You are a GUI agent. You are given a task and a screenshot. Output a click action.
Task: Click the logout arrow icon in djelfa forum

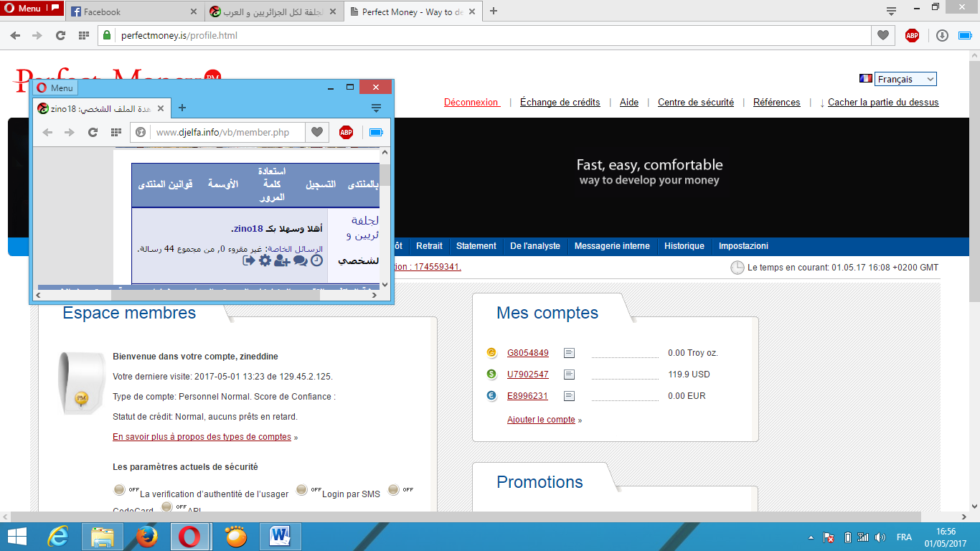249,260
